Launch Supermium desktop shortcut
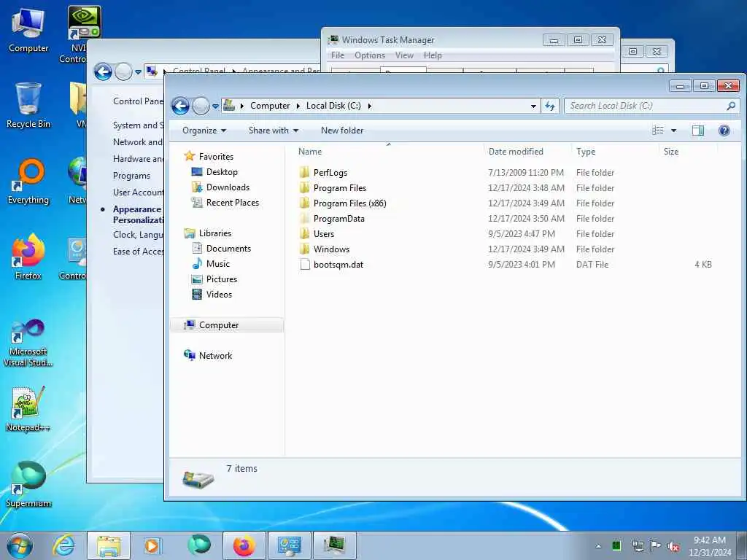Screen dimensions: 747x560 pos(28,484)
